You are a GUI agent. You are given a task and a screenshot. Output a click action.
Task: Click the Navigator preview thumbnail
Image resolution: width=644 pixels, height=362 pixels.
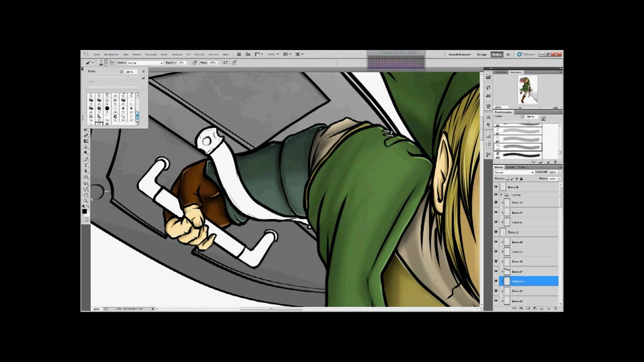coord(527,89)
